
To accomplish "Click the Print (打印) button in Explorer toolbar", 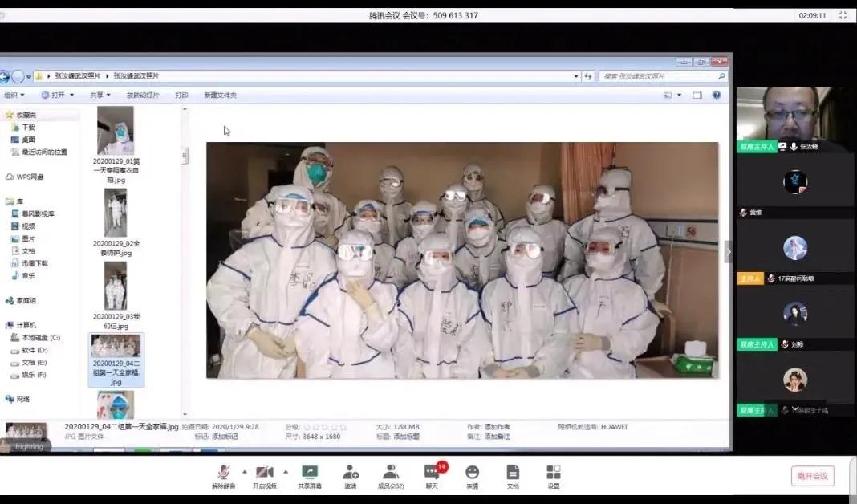I will point(181,95).
